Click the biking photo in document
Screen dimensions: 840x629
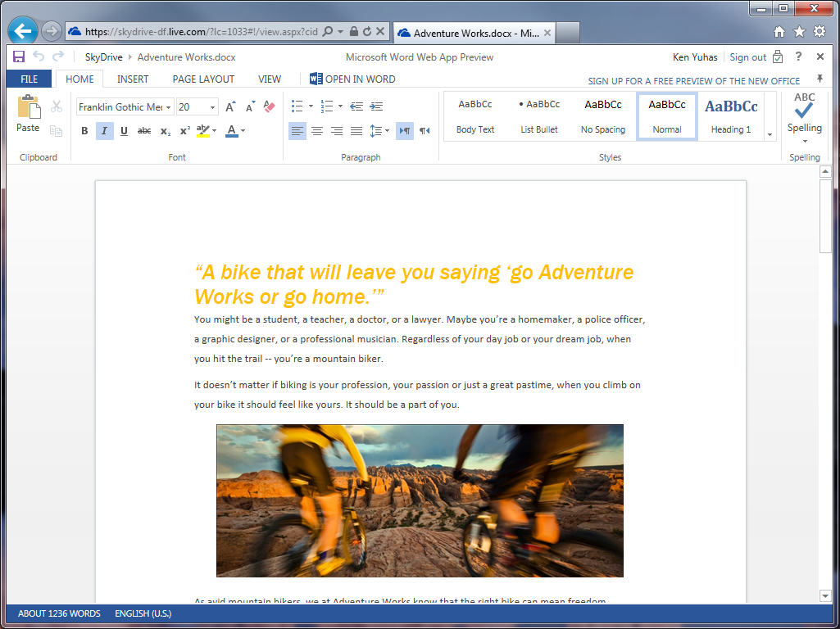pyautogui.click(x=420, y=500)
